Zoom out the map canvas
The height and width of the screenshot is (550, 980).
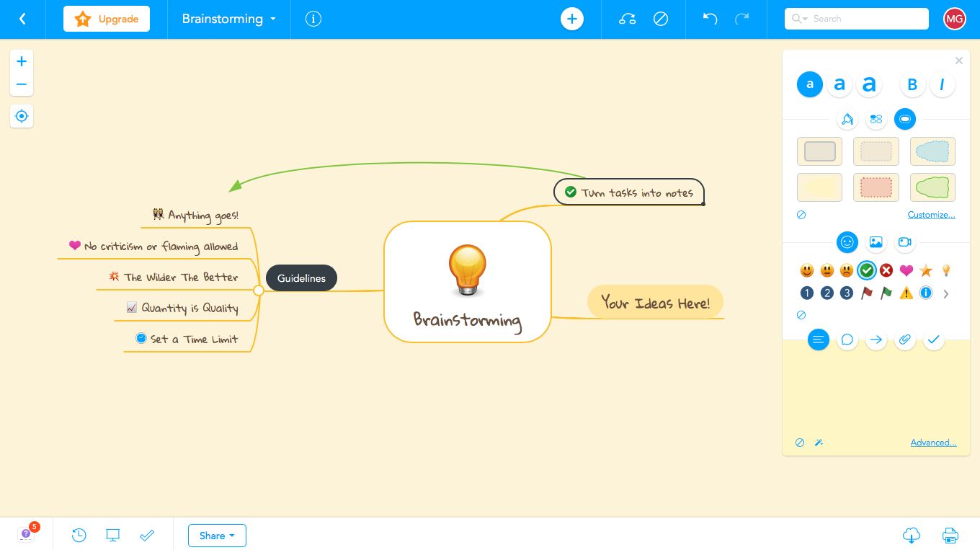click(x=22, y=84)
